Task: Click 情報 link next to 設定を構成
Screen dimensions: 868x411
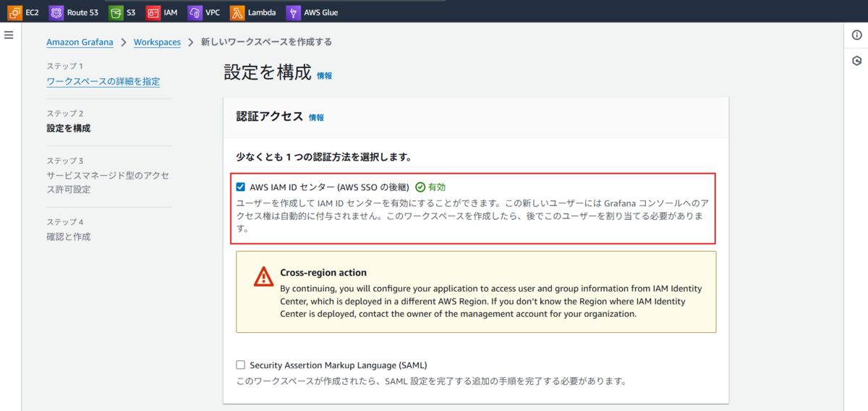Action: (x=325, y=75)
